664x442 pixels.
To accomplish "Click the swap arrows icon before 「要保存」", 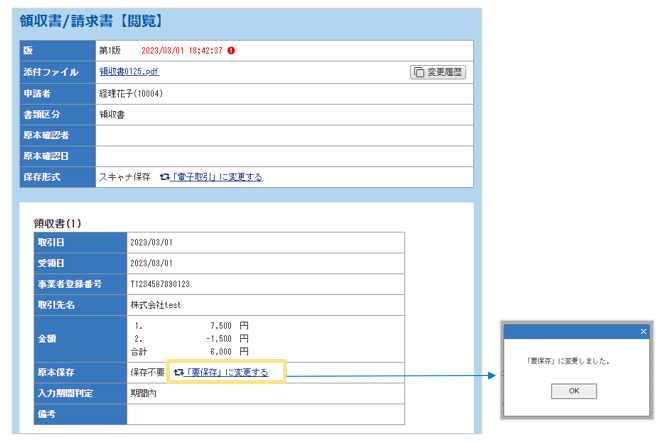I will pyautogui.click(x=178, y=372).
